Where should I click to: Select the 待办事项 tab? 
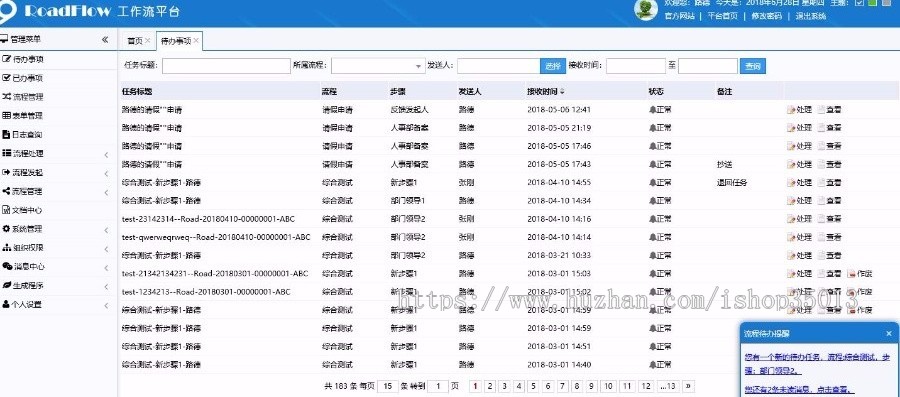point(176,41)
